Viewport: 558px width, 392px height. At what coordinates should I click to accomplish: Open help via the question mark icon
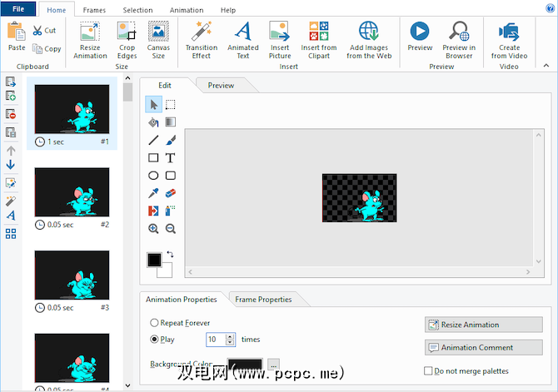pyautogui.click(x=550, y=8)
